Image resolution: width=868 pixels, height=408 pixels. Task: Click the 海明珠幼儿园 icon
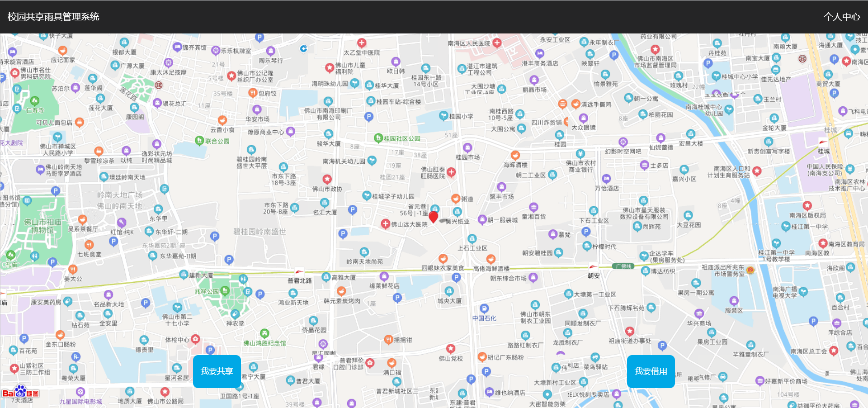click(355, 83)
